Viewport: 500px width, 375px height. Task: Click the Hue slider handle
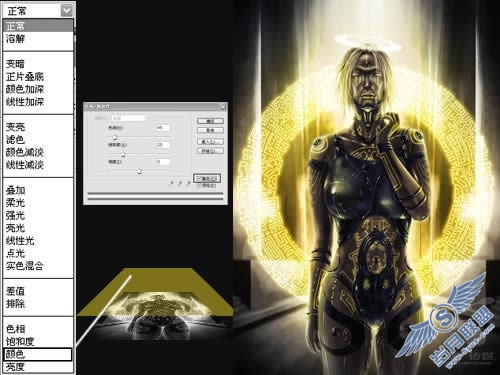click(x=115, y=137)
